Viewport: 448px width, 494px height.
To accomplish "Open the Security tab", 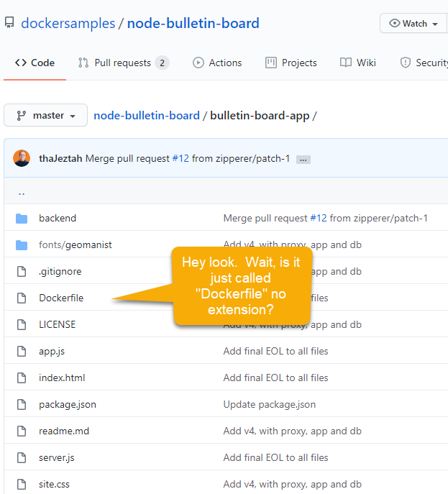I will click(x=424, y=63).
